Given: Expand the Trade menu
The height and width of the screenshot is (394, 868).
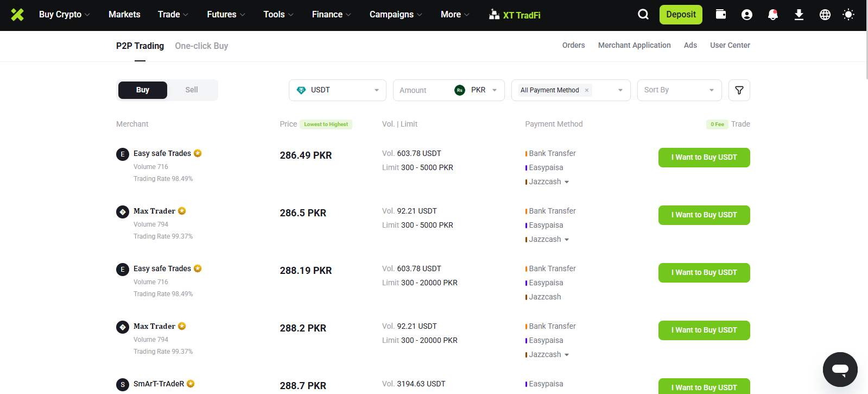Looking at the screenshot, I should pyautogui.click(x=173, y=15).
